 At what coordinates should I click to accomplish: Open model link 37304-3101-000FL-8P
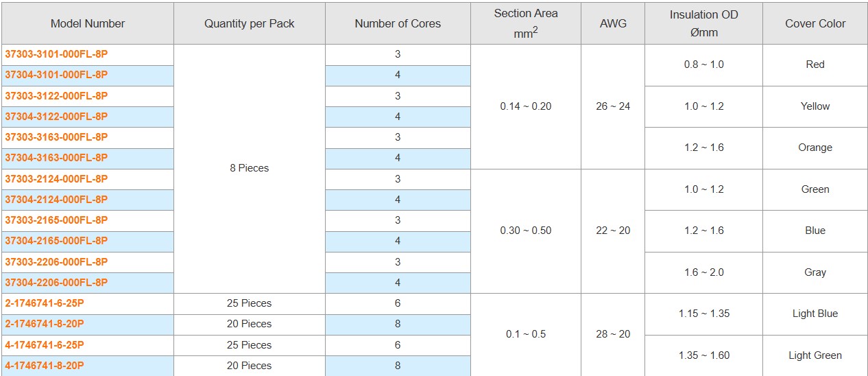[x=56, y=75]
